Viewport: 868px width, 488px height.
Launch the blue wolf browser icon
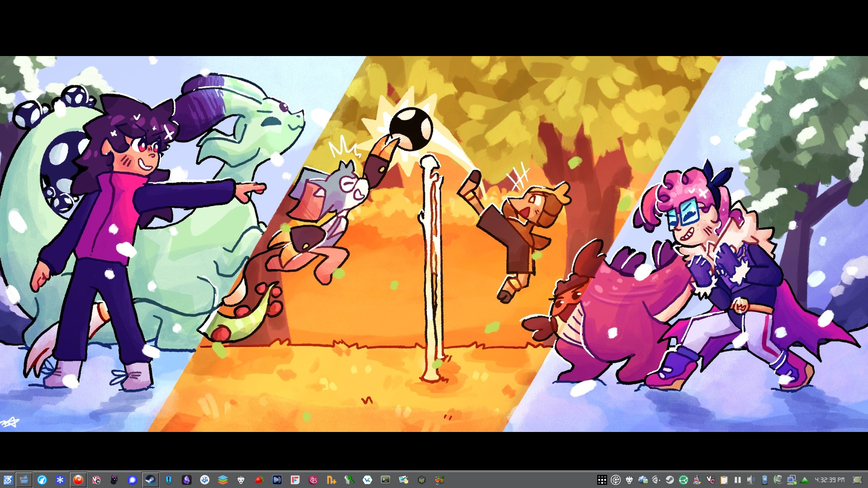(x=42, y=480)
